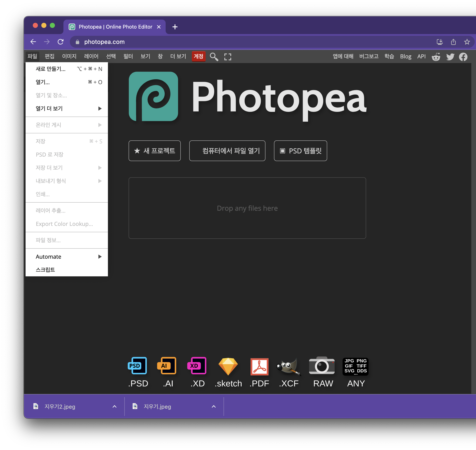Open the 이미지 menu
476x450 pixels.
click(x=69, y=56)
